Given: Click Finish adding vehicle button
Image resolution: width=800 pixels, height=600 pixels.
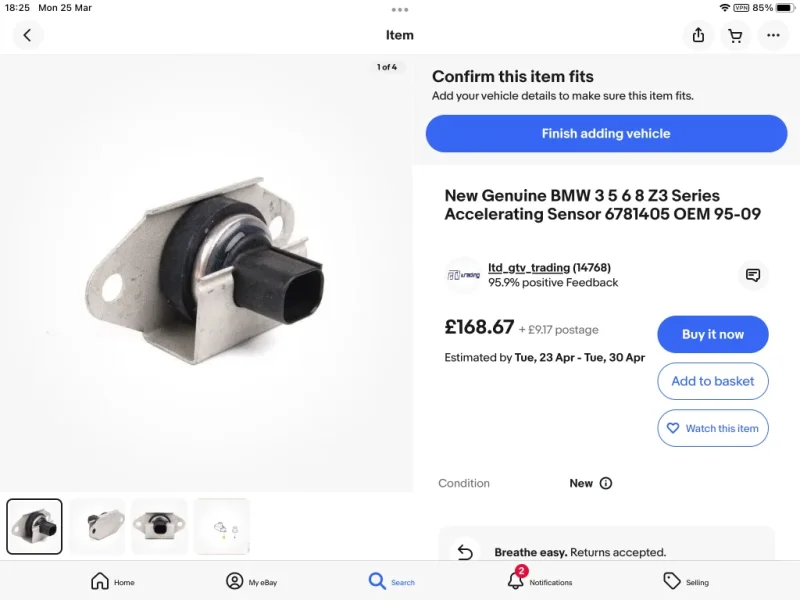Looking at the screenshot, I should click(x=606, y=134).
